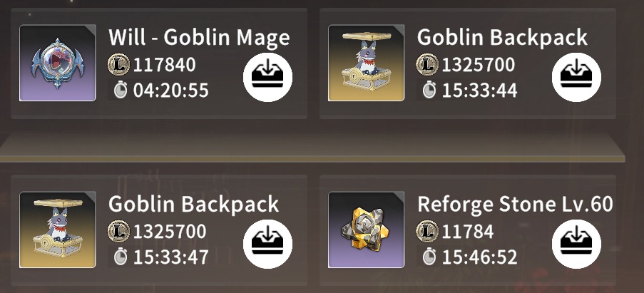Withdraw the Goblin Backpack with timer 15:33:47
This screenshot has height=293, width=644.
click(x=267, y=244)
